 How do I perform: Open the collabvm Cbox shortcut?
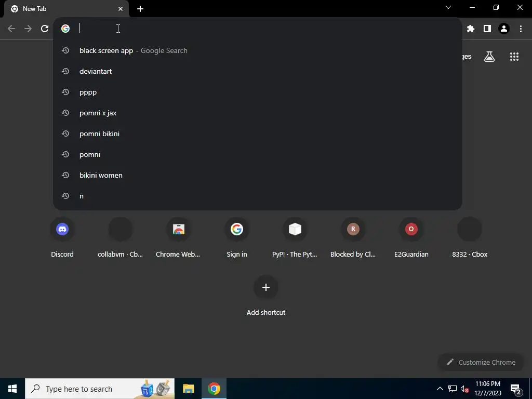coord(121,237)
